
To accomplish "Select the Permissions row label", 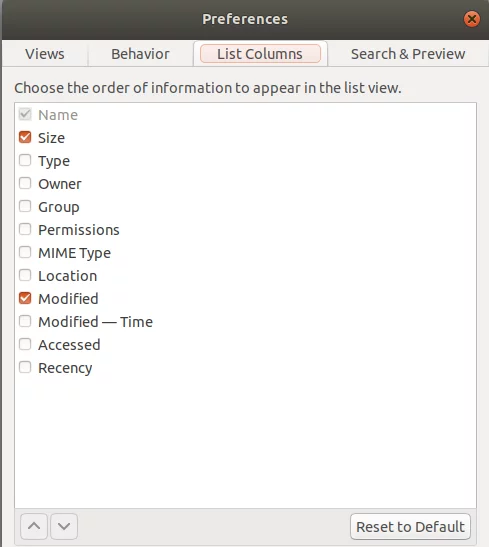I will click(79, 230).
